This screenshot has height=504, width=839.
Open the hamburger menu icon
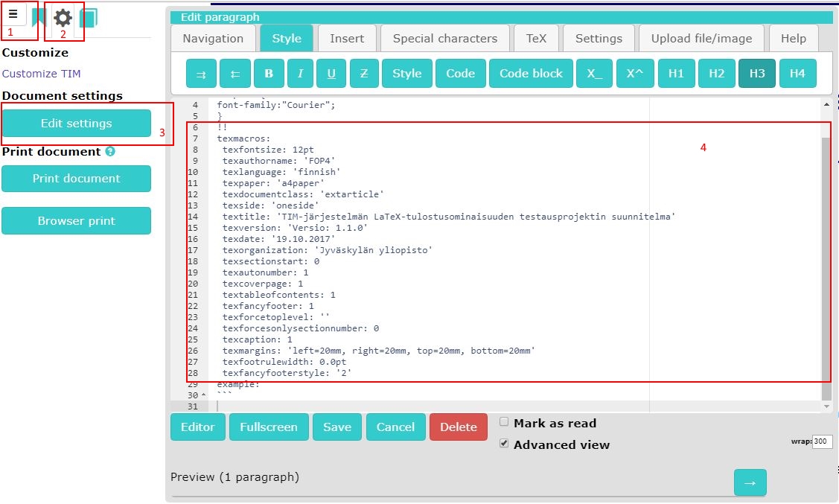tap(13, 14)
